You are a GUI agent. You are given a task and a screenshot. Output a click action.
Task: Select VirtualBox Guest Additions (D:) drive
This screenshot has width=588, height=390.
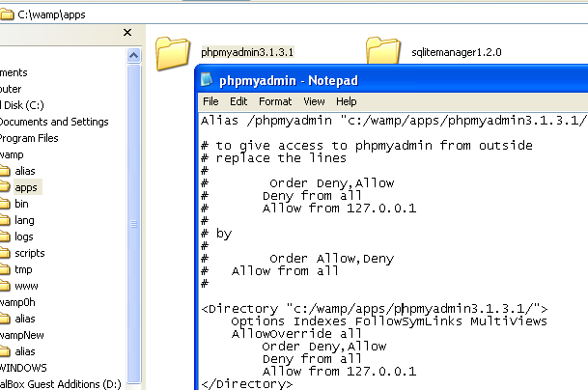point(61,384)
